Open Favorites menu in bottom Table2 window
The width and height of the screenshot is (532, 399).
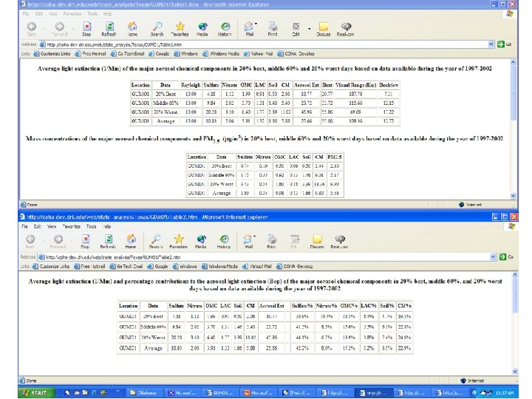(x=71, y=226)
